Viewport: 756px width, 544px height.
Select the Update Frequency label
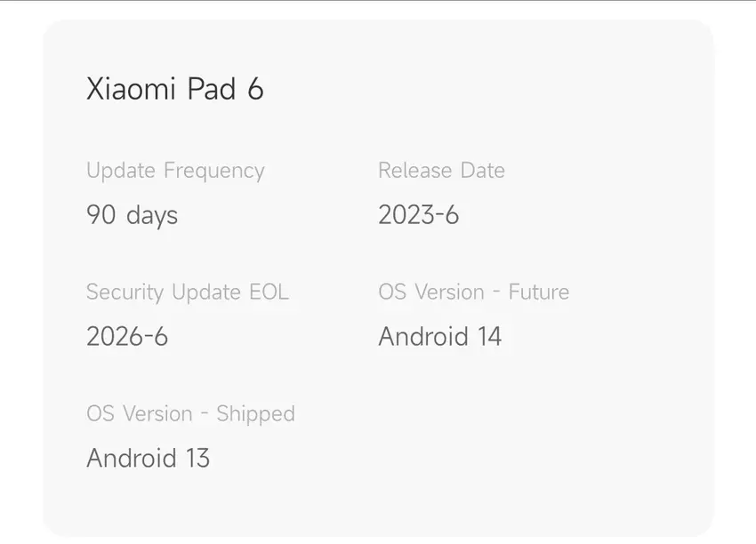pos(175,171)
